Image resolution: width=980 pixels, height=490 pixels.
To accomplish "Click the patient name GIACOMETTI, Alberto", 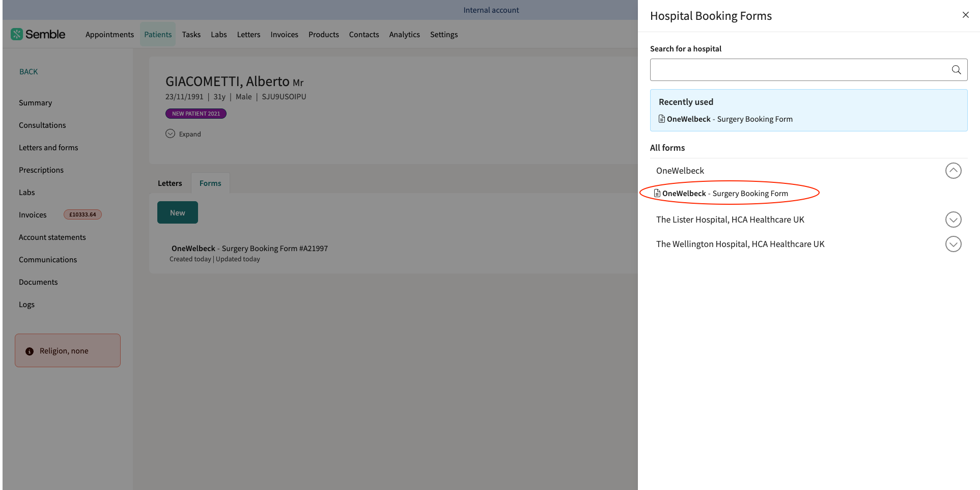I will pyautogui.click(x=228, y=81).
